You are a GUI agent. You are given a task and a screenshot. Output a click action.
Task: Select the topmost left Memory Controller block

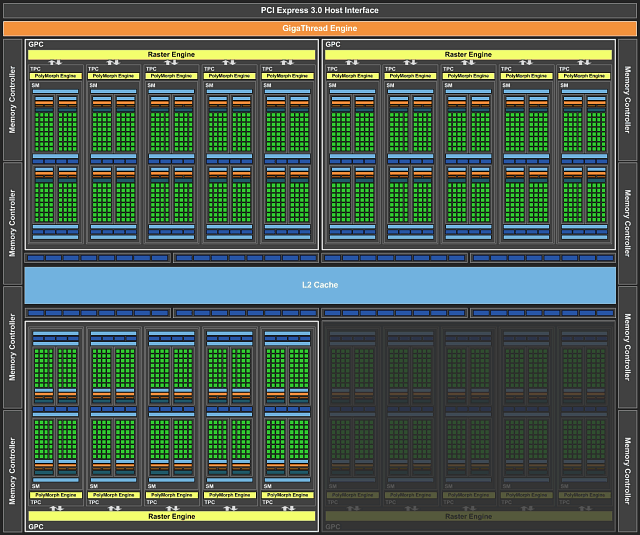click(x=12, y=99)
